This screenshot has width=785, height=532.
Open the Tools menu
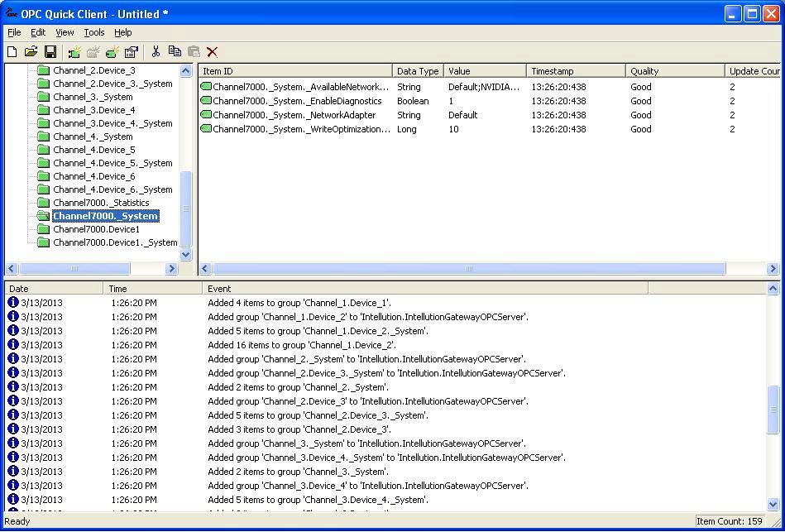pyautogui.click(x=93, y=32)
